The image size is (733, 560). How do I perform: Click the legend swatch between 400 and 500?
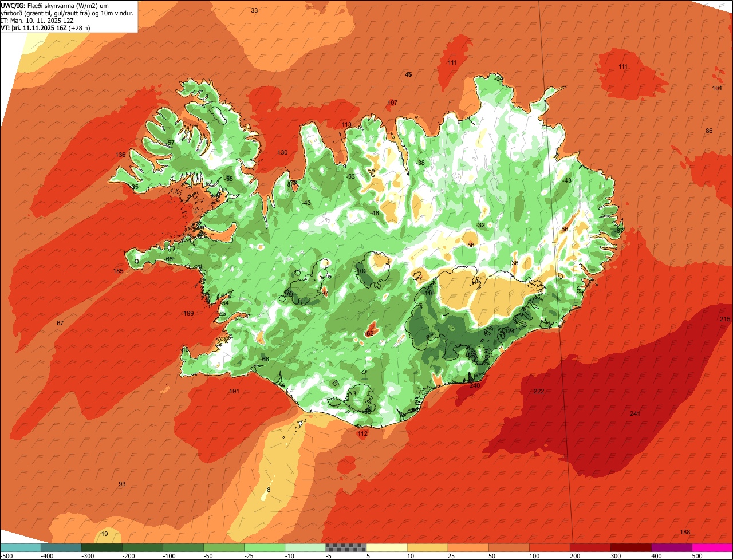[671, 547]
